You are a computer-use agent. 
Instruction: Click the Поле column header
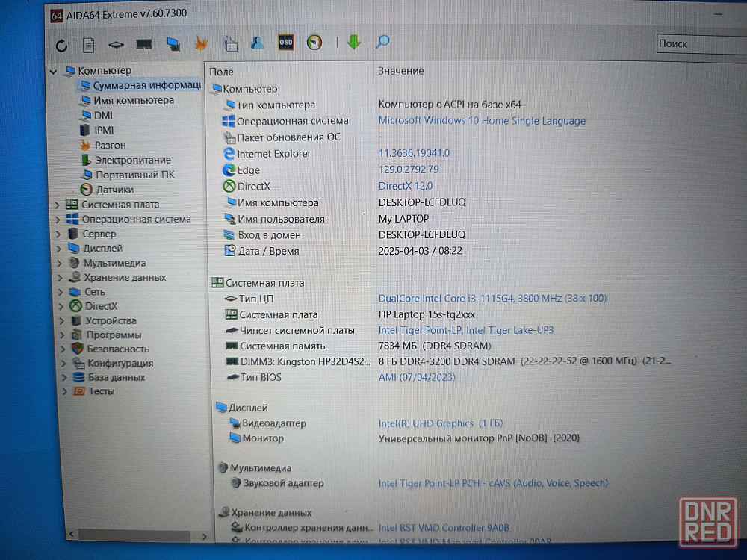point(222,72)
